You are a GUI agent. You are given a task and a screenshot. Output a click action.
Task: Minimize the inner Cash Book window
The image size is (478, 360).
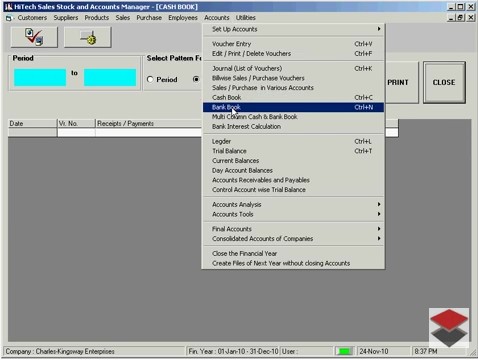451,18
